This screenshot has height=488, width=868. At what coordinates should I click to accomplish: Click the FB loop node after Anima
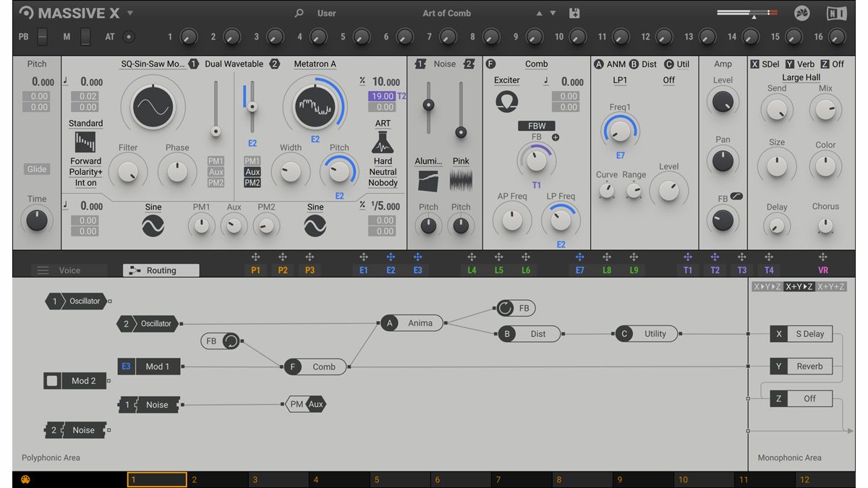click(515, 308)
